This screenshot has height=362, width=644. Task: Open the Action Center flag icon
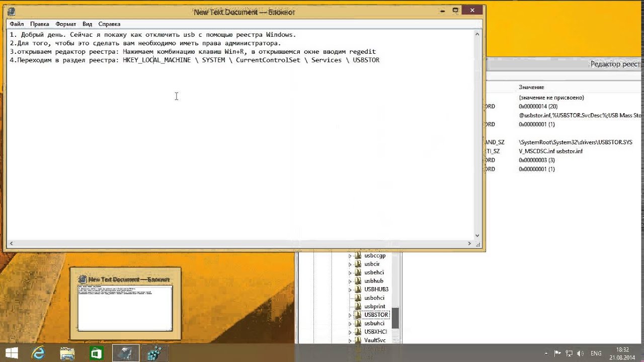557,353
